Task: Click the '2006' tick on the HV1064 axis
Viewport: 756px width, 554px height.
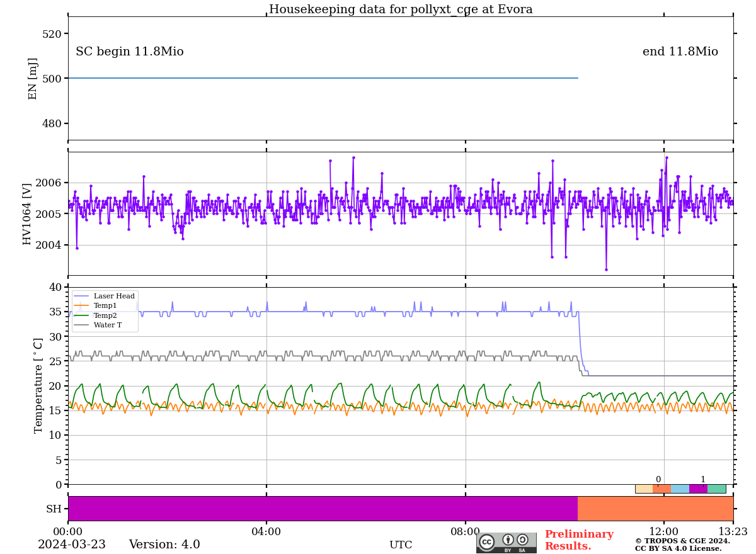Action: [49, 183]
